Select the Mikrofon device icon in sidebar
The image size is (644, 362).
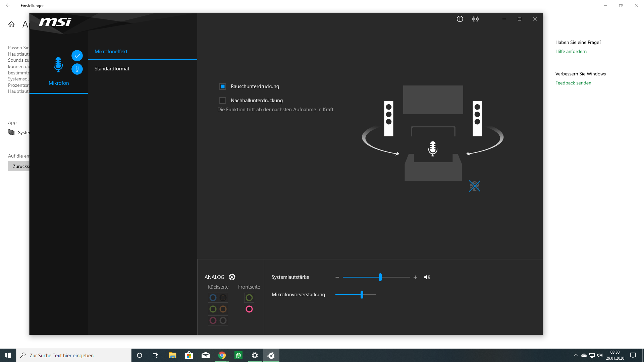(58, 64)
